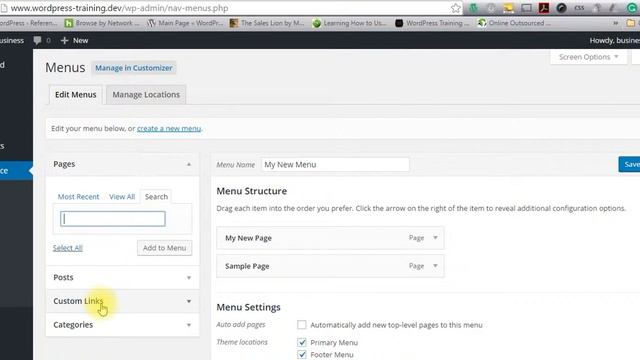Bookmark this page with the star icon
Viewport: 640px width, 360px height.
(456, 8)
